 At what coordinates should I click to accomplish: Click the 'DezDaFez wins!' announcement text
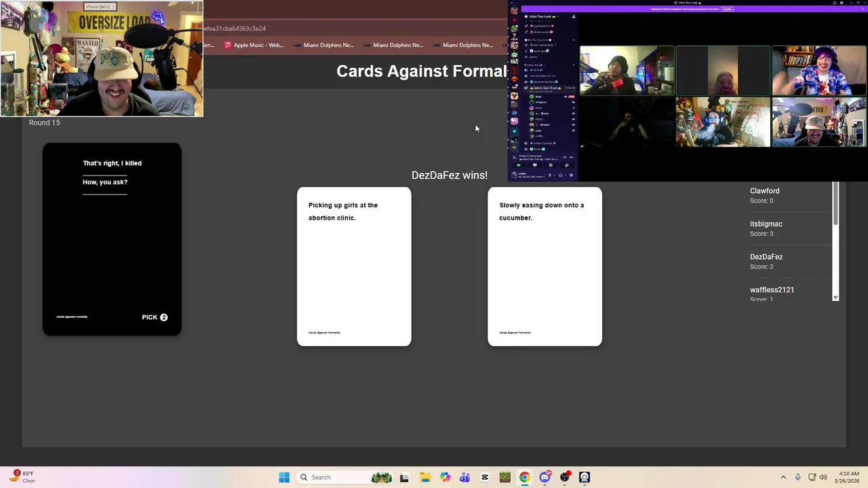(450, 175)
